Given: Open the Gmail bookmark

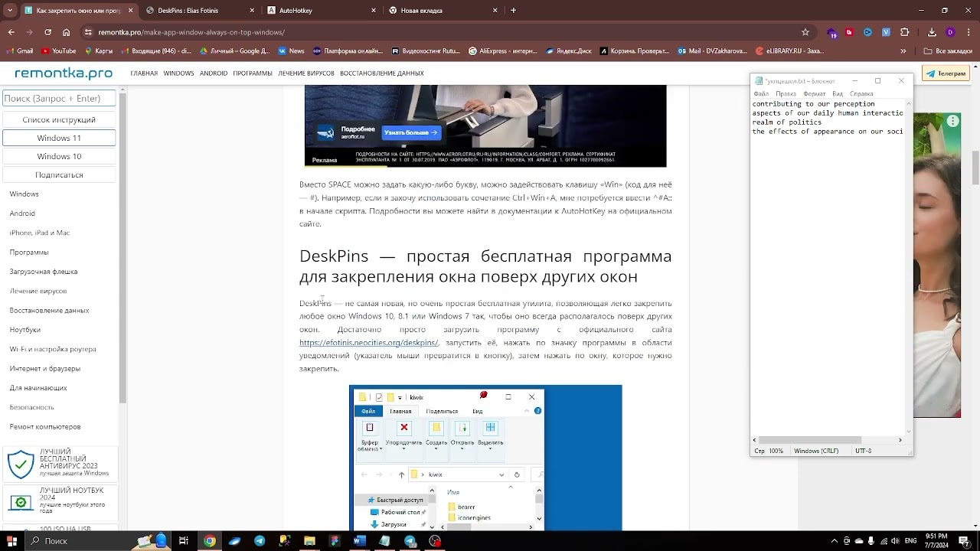Looking at the screenshot, I should (19, 51).
